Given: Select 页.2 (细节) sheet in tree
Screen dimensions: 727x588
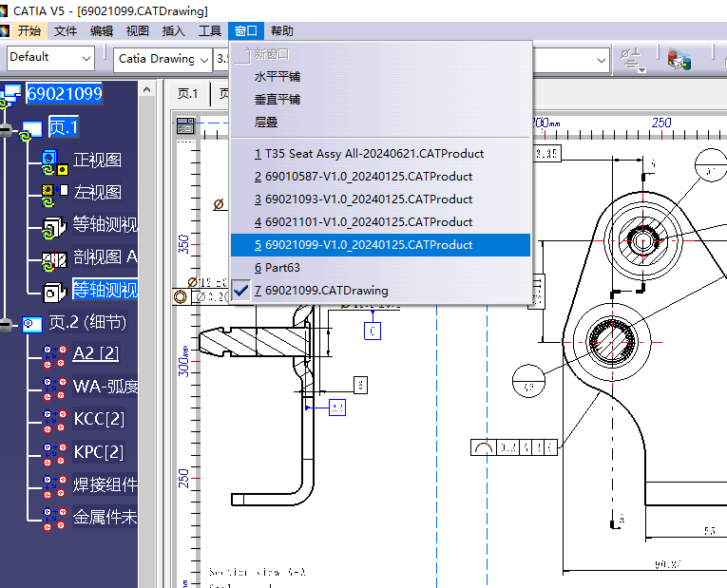Looking at the screenshot, I should tap(87, 322).
